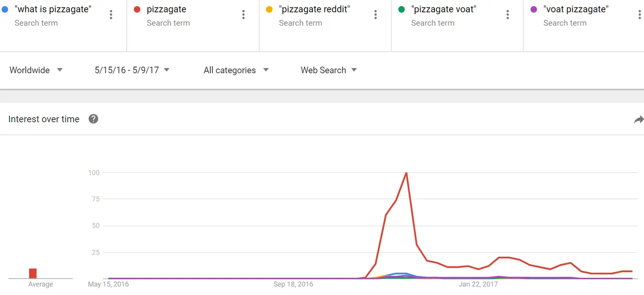Edit the "pizzagate reddit" search term

(x=314, y=9)
